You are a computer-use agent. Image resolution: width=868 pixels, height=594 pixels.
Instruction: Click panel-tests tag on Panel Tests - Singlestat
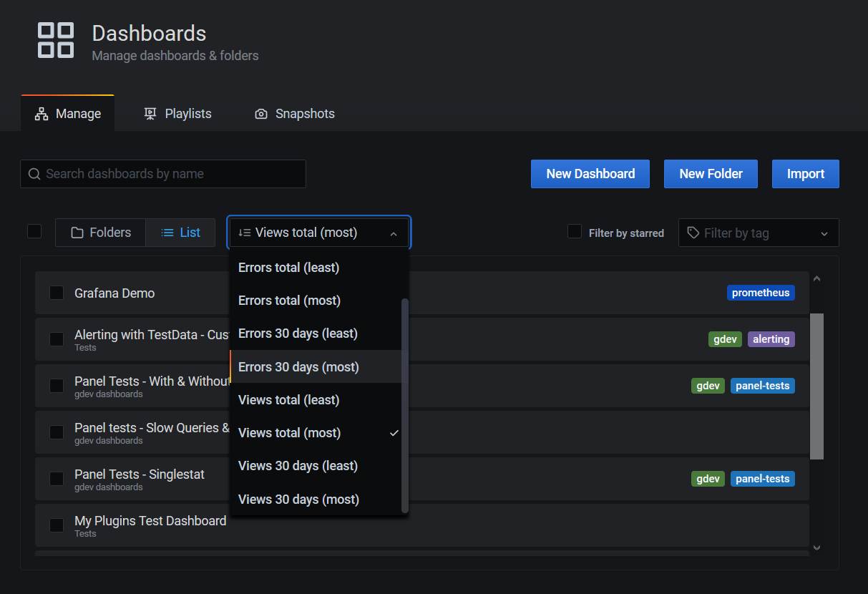[762, 479]
